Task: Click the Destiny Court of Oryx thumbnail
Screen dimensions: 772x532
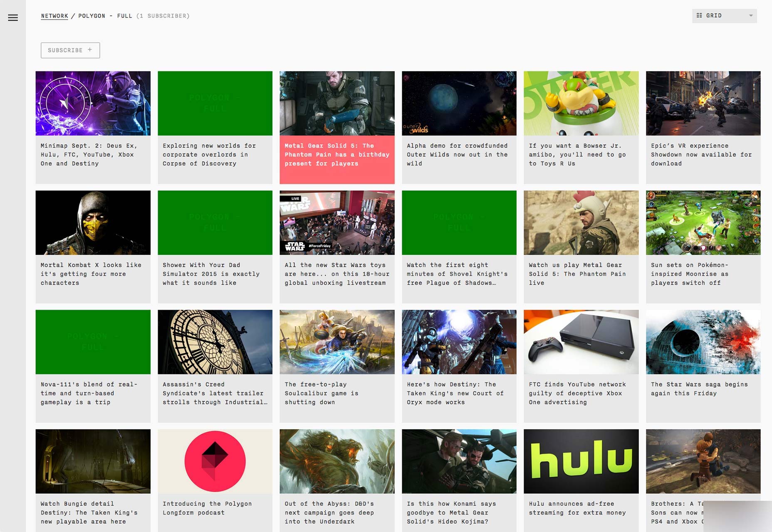Action: point(459,342)
